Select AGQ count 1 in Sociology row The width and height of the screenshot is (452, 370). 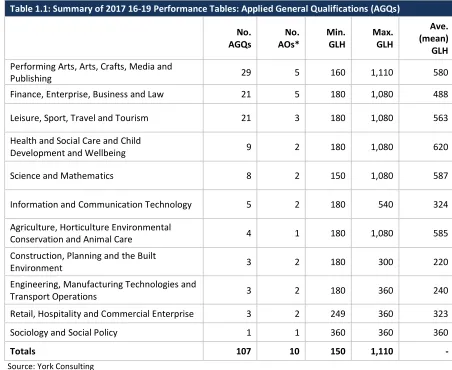tap(249, 332)
